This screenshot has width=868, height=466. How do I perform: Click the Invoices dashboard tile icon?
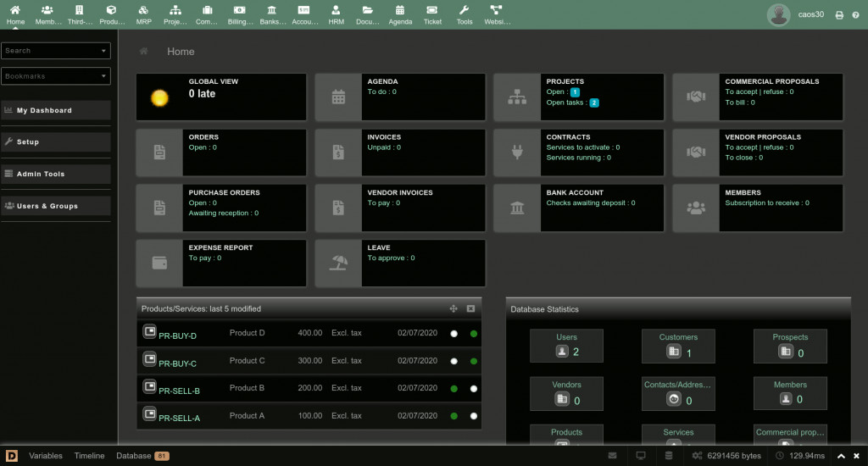pyautogui.click(x=338, y=153)
